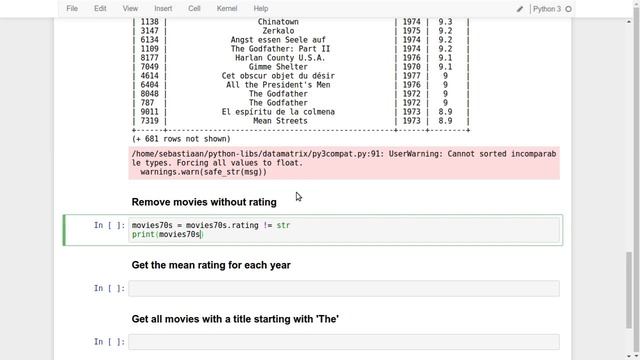Click the print(movies70s) code line
This screenshot has height=360, width=640.
(x=167, y=234)
